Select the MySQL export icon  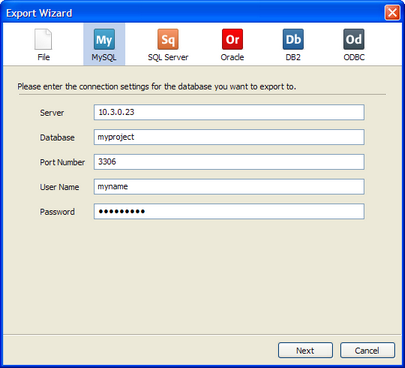click(x=104, y=39)
